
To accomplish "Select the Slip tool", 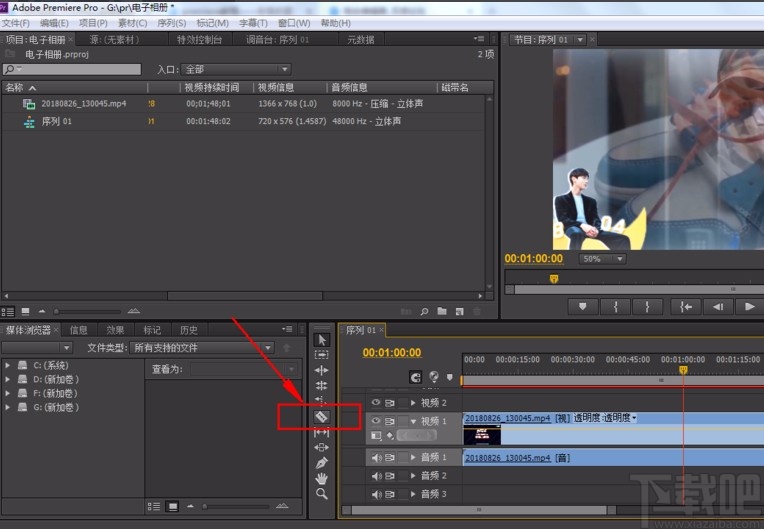I will point(321,432).
